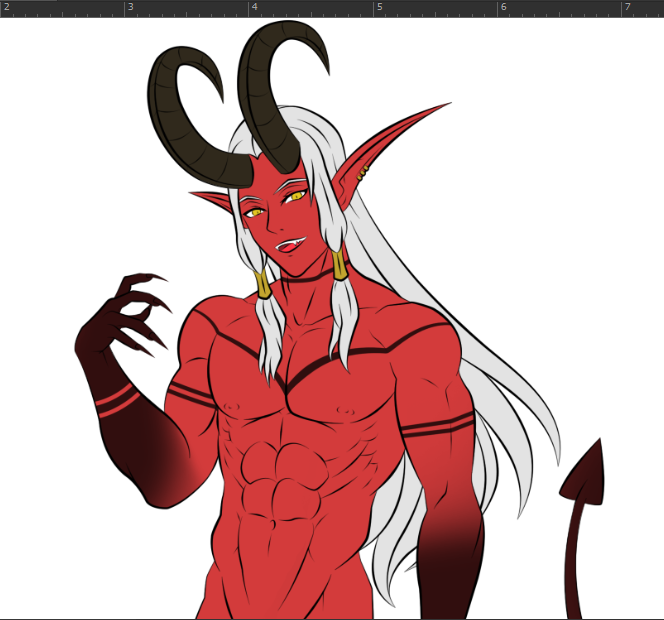Click the ruler mark labeled 6

[x=504, y=7]
